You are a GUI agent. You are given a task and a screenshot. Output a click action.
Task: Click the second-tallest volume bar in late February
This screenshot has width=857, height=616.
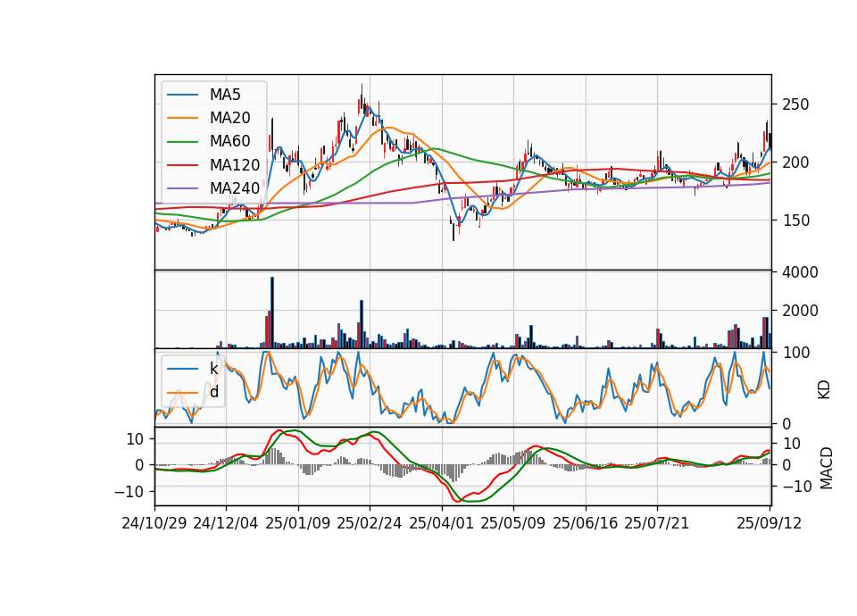tap(362, 324)
